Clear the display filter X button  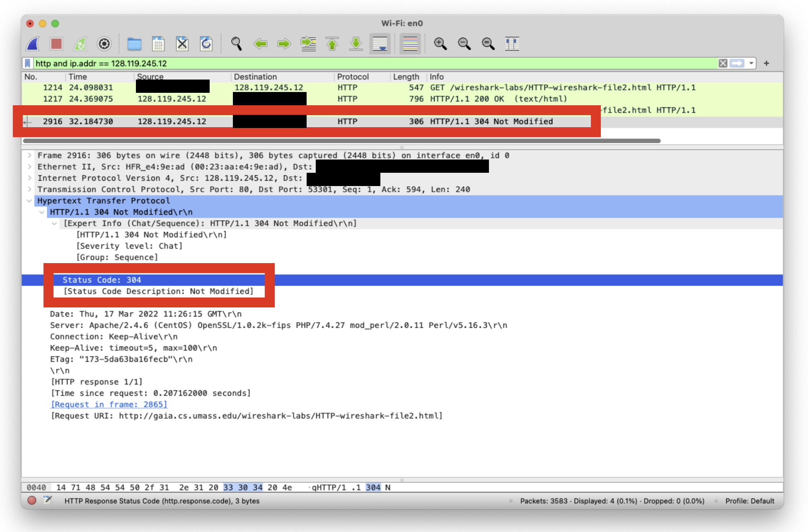[723, 63]
